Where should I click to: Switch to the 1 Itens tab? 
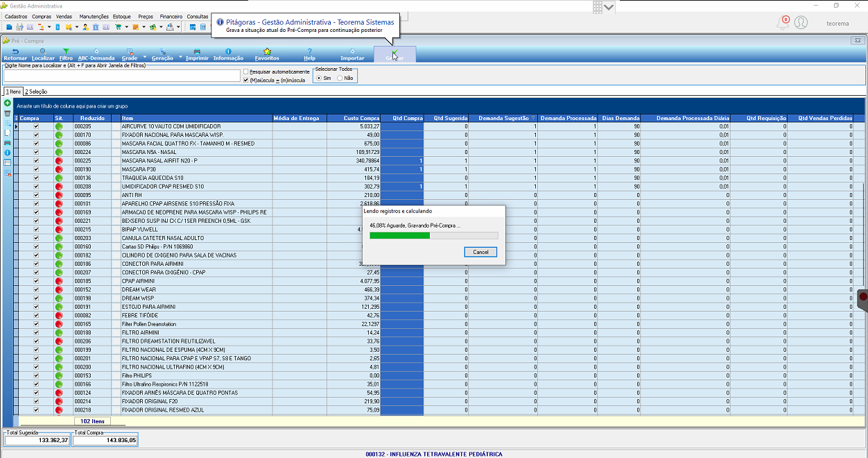point(13,92)
